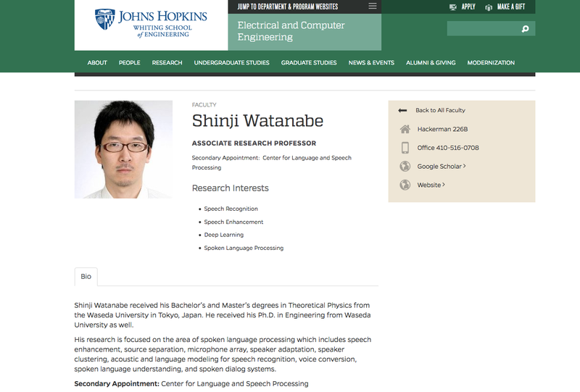This screenshot has height=392, width=580.
Task: Click Back to All Faculty link
Action: [x=440, y=110]
